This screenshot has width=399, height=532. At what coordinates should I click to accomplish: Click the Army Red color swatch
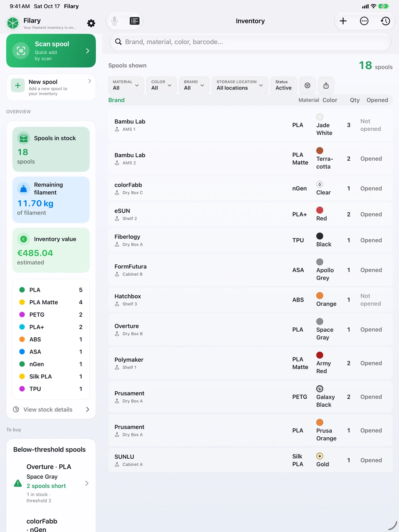[320, 355]
